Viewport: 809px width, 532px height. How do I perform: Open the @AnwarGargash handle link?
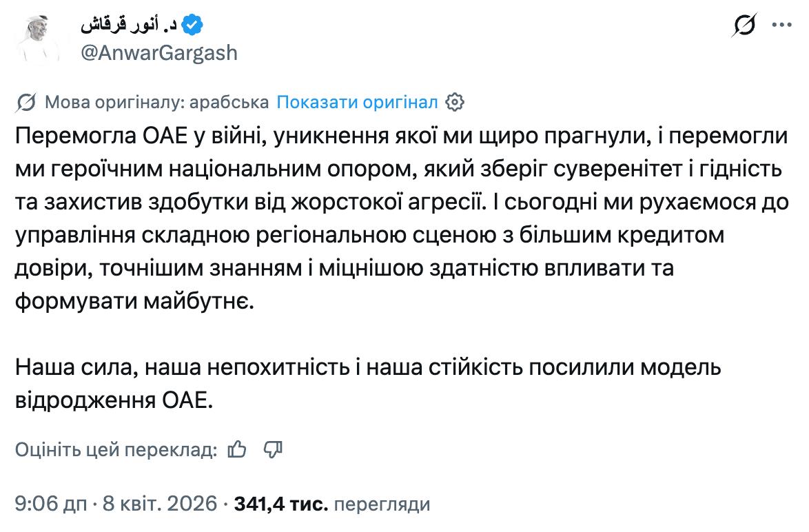159,53
